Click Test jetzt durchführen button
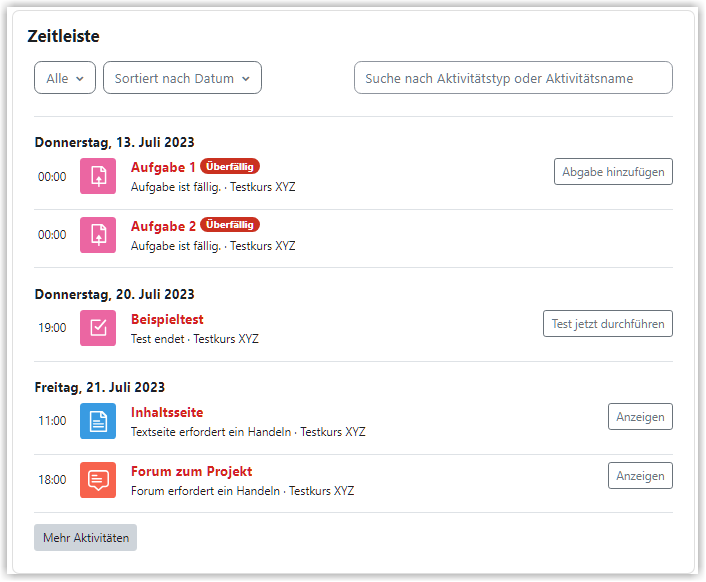This screenshot has height=582, width=706. click(x=608, y=324)
